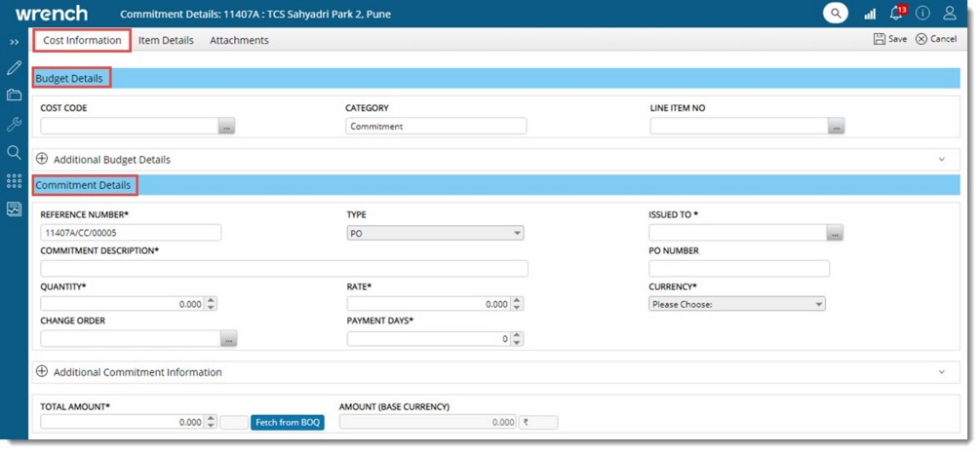The height and width of the screenshot is (452, 980).
Task: Click the search magnifier icon in header
Action: point(835,14)
